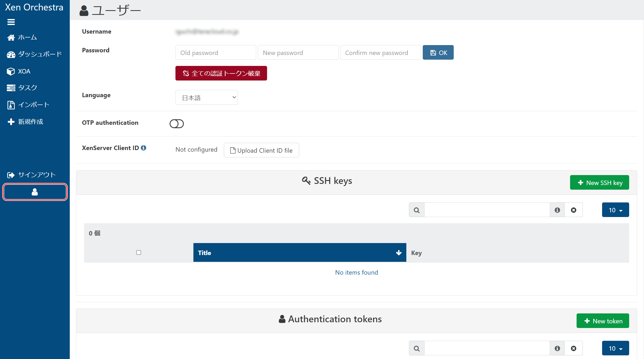Click tokens search magnifier icon
The width and height of the screenshot is (644, 359).
[x=417, y=348]
